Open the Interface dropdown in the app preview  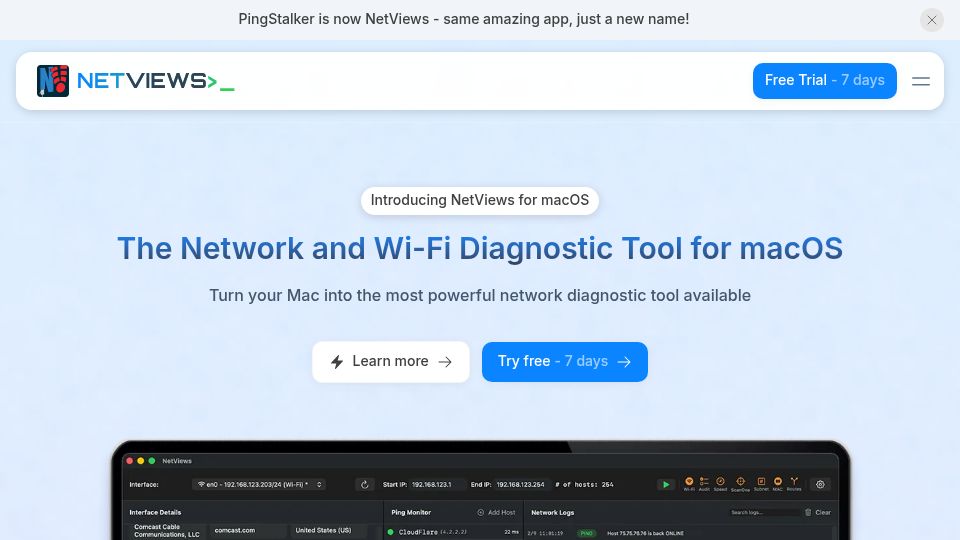[x=259, y=484]
